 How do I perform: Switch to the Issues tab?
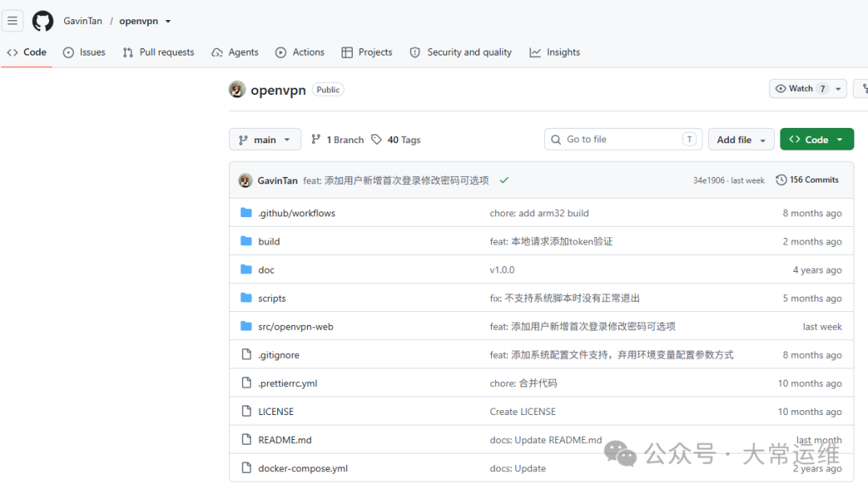click(84, 52)
